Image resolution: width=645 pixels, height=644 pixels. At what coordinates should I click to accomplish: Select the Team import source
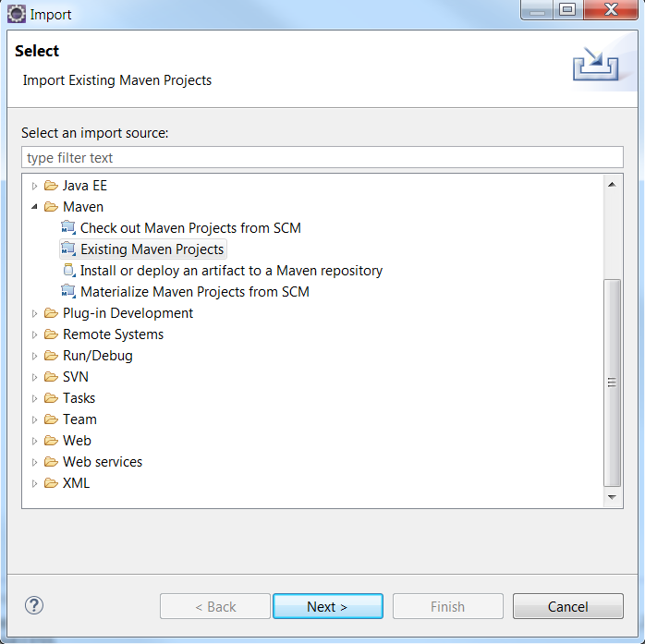tap(79, 419)
